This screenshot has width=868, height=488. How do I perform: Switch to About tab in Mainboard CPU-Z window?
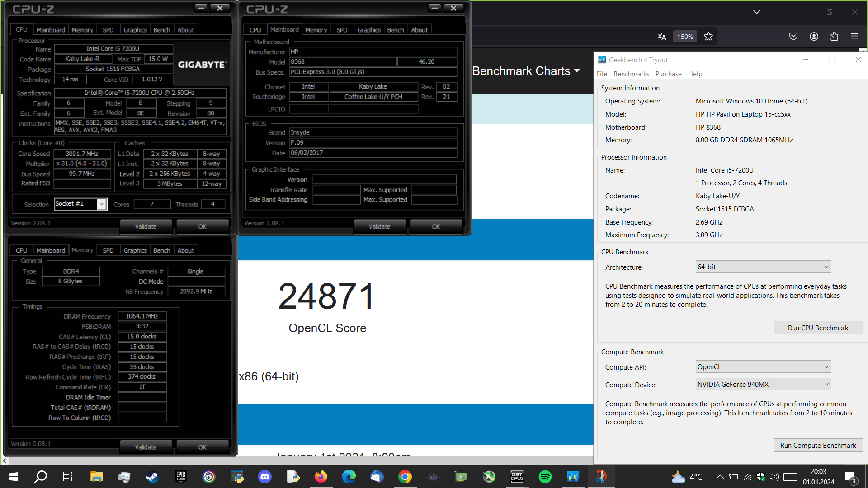click(x=420, y=30)
